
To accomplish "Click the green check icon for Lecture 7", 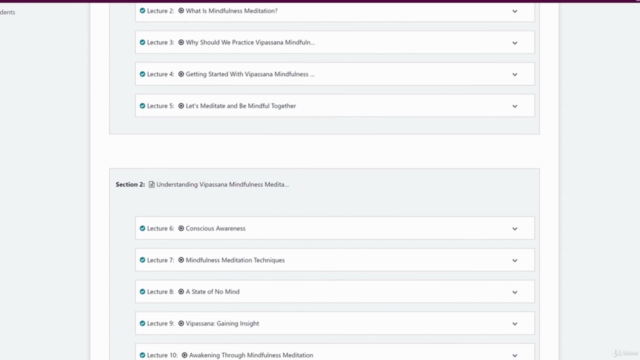I will 142,260.
